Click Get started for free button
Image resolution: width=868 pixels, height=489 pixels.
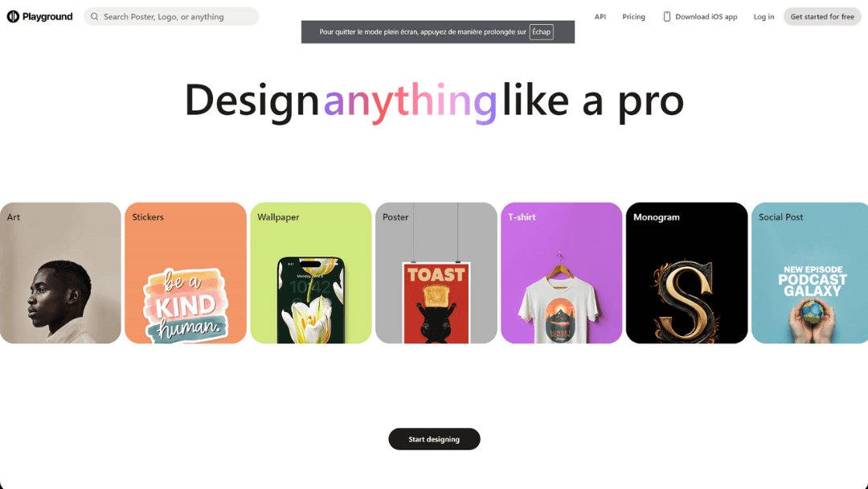point(822,17)
